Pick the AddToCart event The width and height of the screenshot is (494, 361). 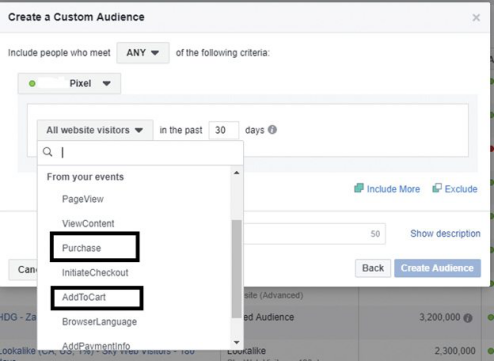click(84, 297)
